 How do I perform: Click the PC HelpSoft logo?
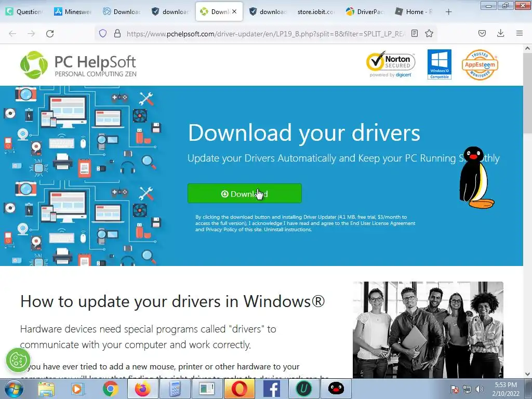(78, 65)
